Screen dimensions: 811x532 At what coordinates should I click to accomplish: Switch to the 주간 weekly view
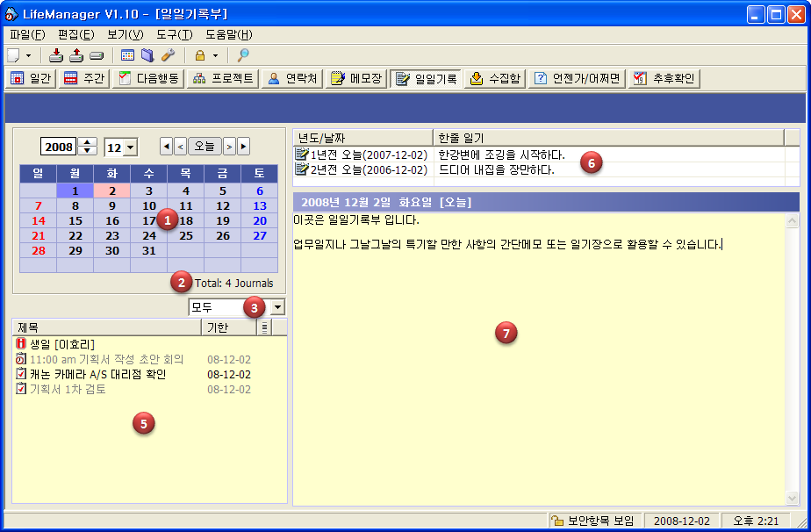pos(83,79)
